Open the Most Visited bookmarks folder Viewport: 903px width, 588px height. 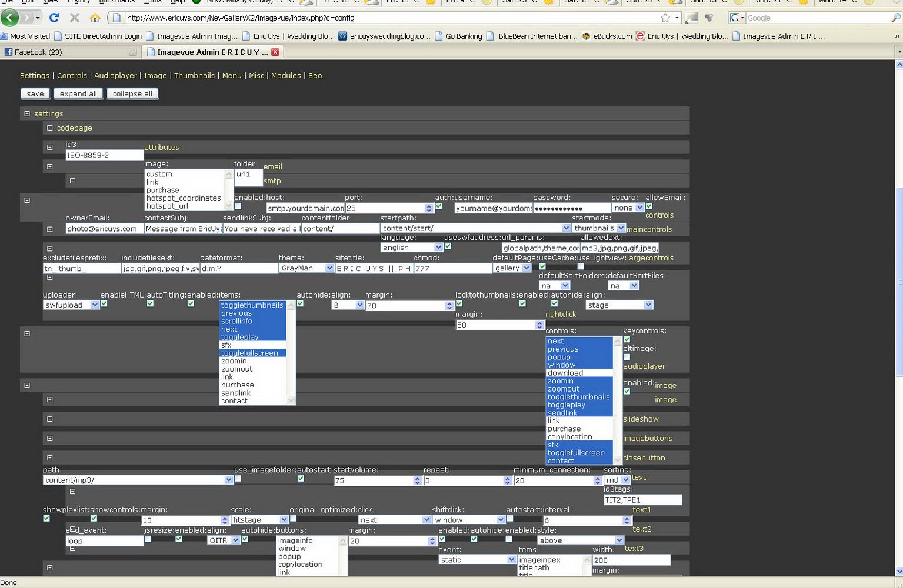pyautogui.click(x=25, y=36)
